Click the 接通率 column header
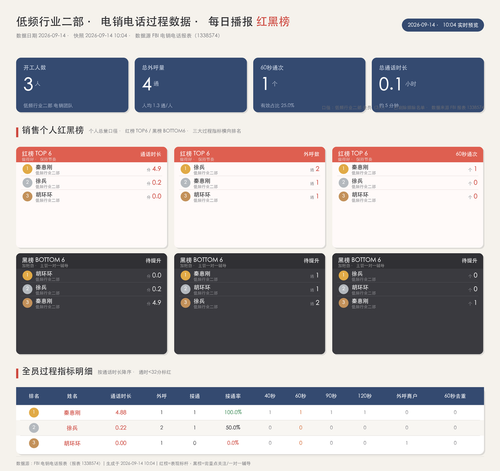 (x=233, y=396)
